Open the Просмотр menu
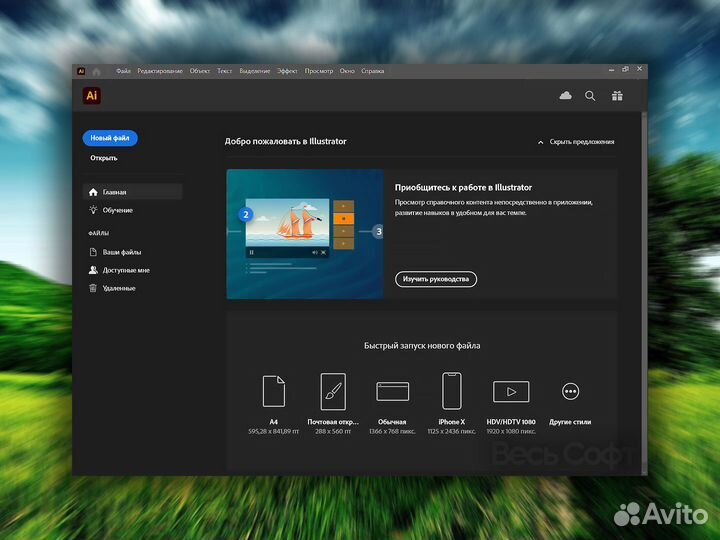The width and height of the screenshot is (720, 540). coord(319,71)
